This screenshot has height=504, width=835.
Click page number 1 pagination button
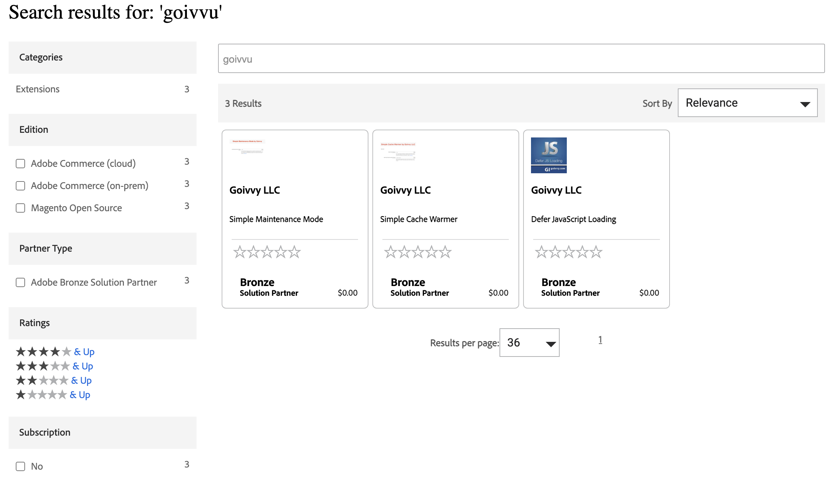pyautogui.click(x=600, y=340)
